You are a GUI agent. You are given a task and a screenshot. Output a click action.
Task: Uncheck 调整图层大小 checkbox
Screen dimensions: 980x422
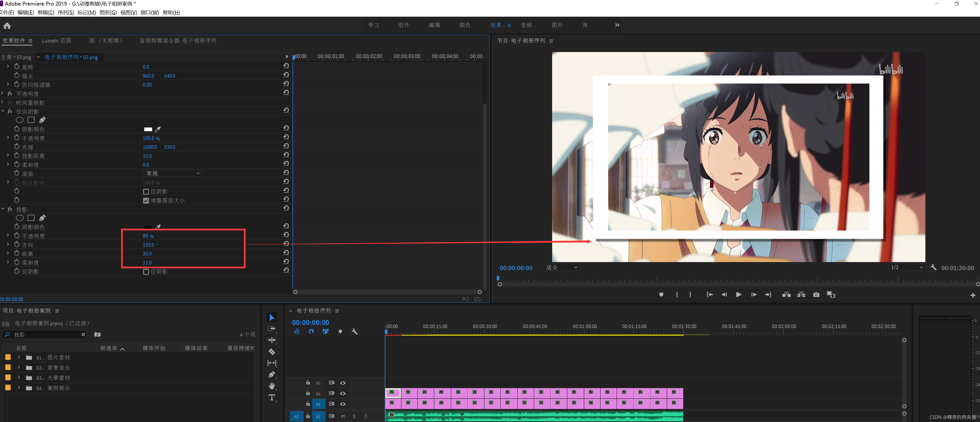(146, 201)
